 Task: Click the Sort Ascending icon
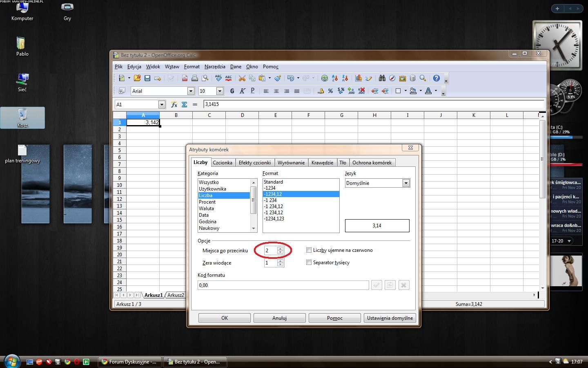[x=335, y=78]
